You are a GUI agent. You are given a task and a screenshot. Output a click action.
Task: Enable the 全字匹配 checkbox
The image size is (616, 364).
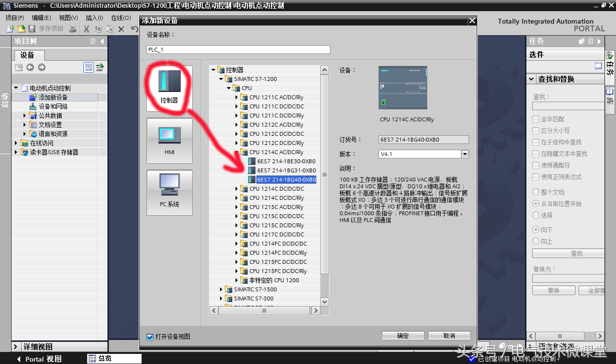click(536, 119)
